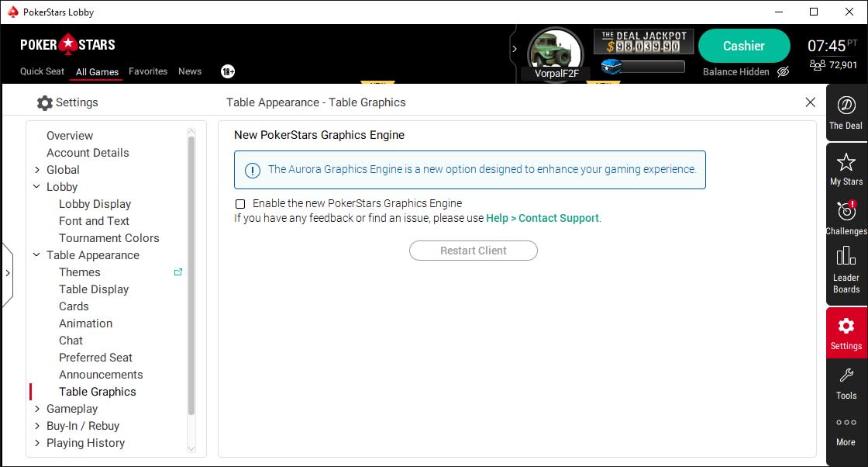Open Table Display settings
This screenshot has height=467, width=868.
(94, 289)
